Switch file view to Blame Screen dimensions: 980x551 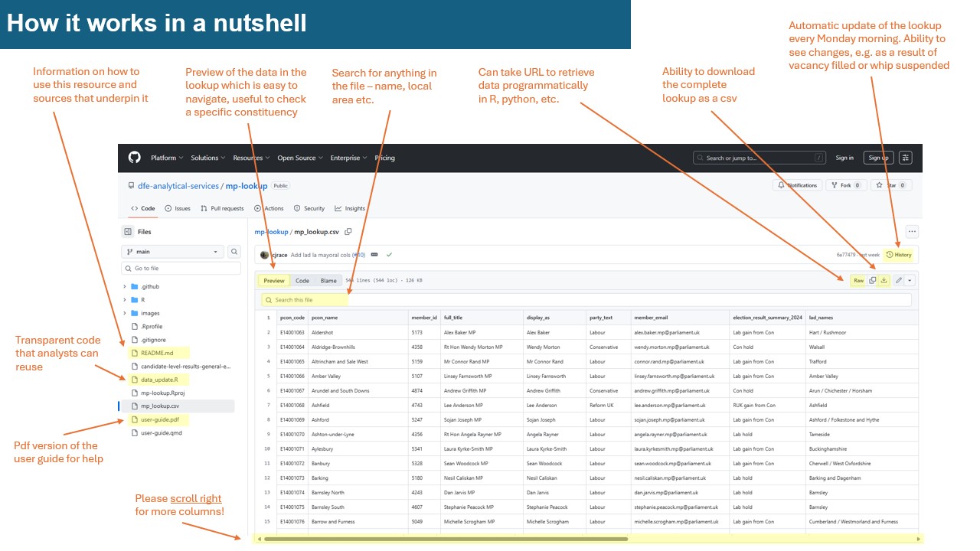pyautogui.click(x=328, y=281)
